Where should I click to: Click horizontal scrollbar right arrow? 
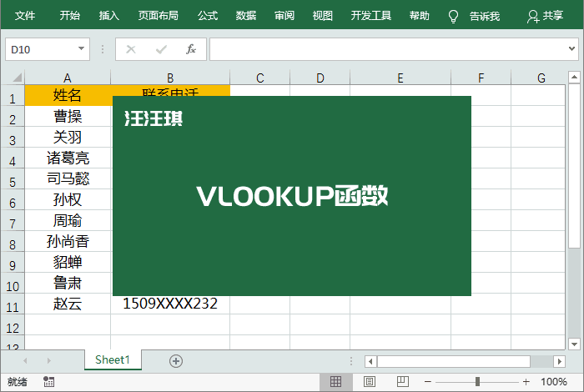tap(560, 361)
